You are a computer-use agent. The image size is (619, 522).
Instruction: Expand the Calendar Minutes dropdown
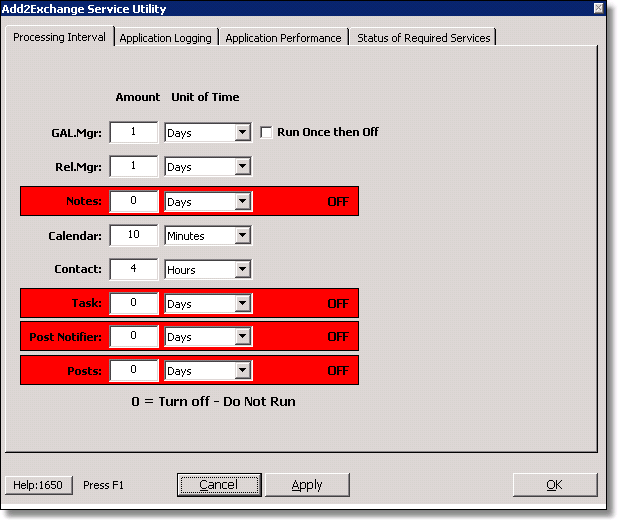point(243,235)
